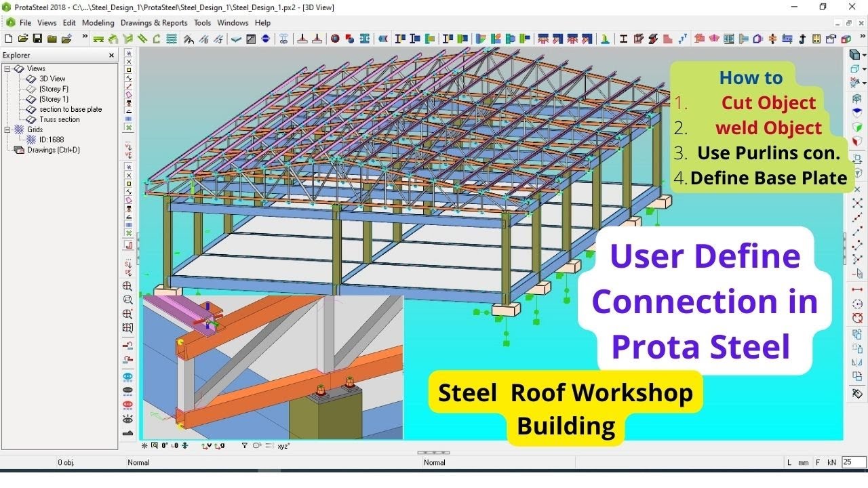Click the ProtaSteel application logo icon

click(7, 7)
